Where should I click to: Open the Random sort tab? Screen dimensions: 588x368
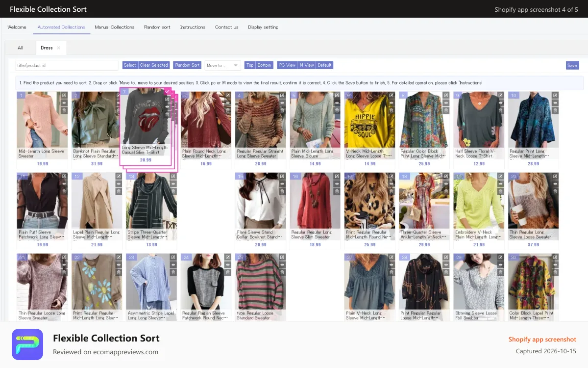pos(157,27)
